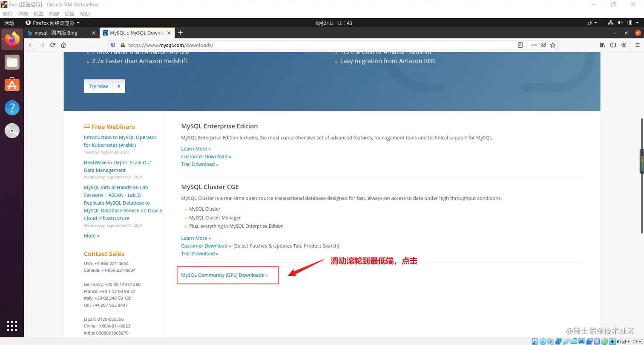
Task: Open the 控制 menu in VirtualBox
Action: click(23, 14)
